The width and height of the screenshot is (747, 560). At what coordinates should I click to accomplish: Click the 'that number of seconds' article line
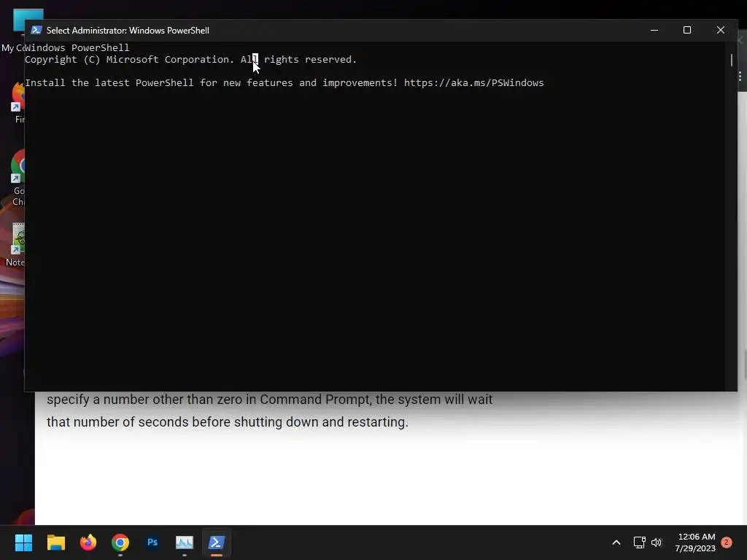228,422
